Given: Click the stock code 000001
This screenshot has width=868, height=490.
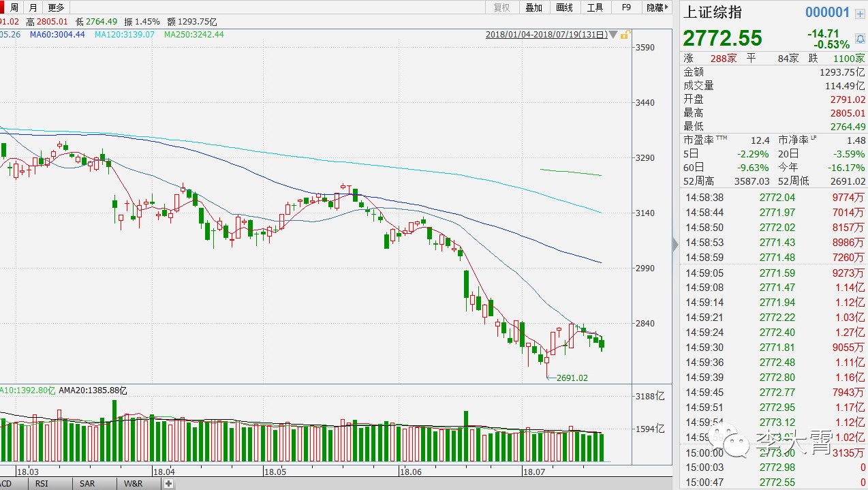Looking at the screenshot, I should [828, 12].
